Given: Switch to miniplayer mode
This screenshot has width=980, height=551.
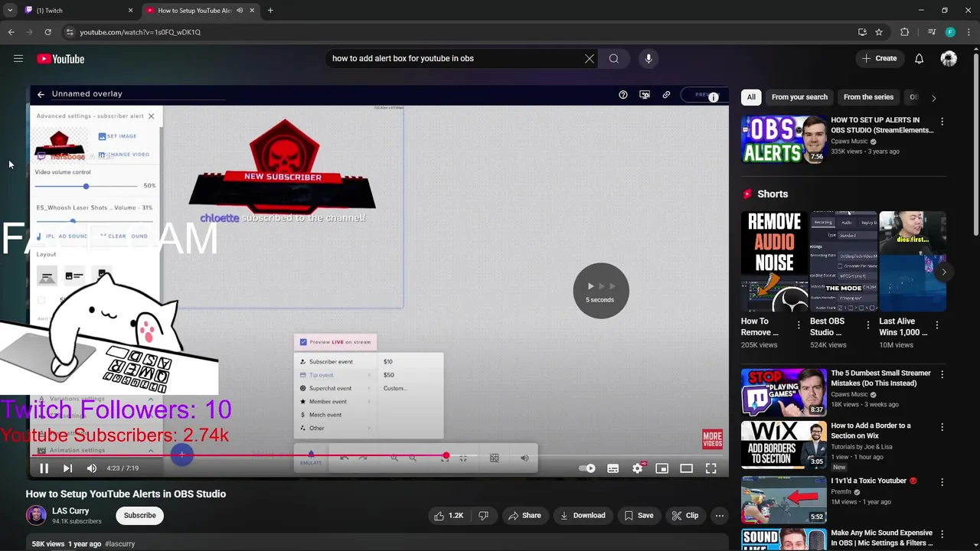Looking at the screenshot, I should [x=662, y=468].
